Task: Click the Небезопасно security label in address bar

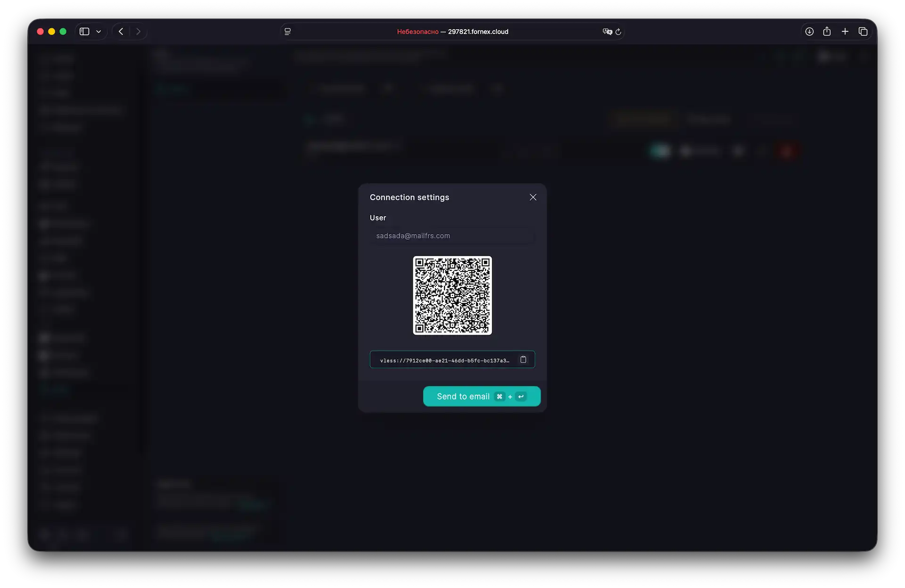Action: pos(417,32)
